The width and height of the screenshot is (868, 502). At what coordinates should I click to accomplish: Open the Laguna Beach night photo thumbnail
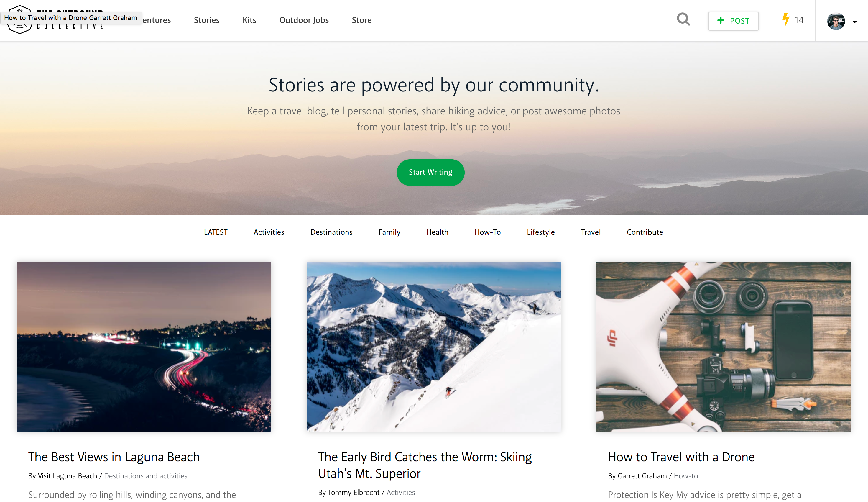coord(144,347)
